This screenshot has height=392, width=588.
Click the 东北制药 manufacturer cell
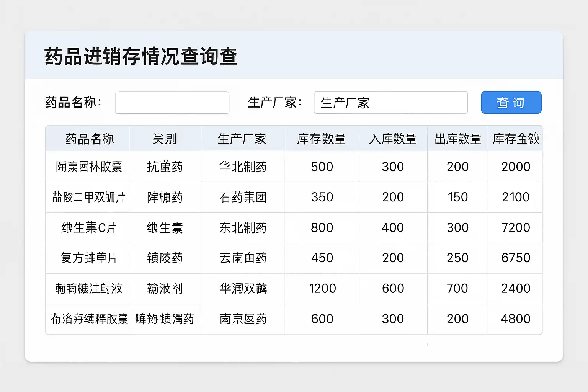point(243,228)
